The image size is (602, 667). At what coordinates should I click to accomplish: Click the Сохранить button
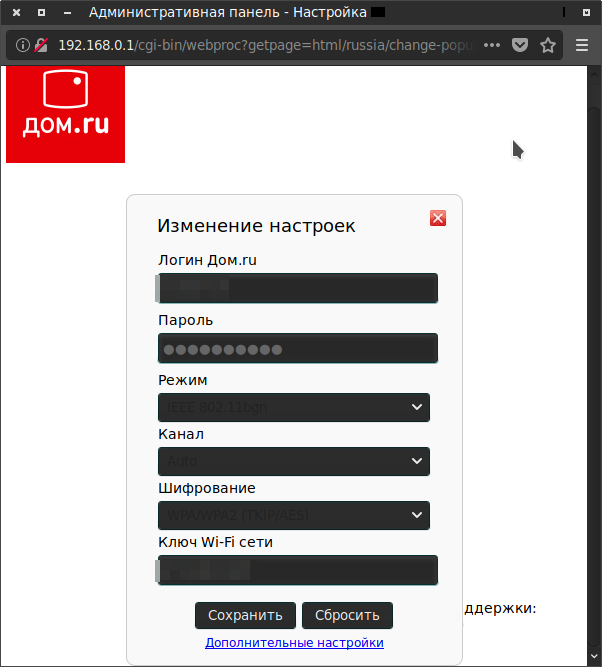click(245, 615)
